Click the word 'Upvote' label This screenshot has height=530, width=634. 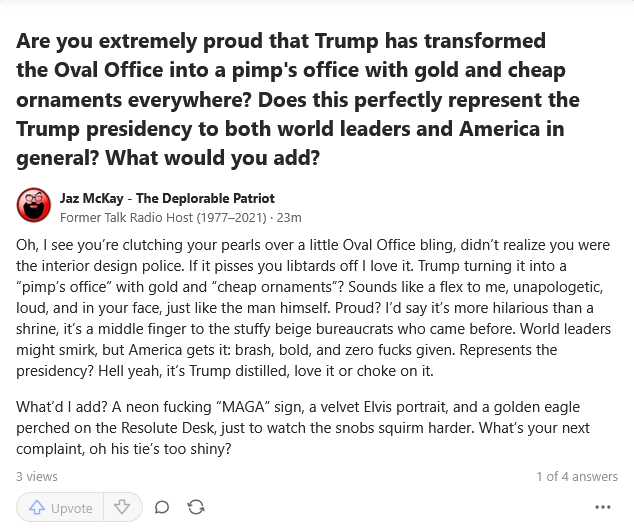[x=72, y=508]
